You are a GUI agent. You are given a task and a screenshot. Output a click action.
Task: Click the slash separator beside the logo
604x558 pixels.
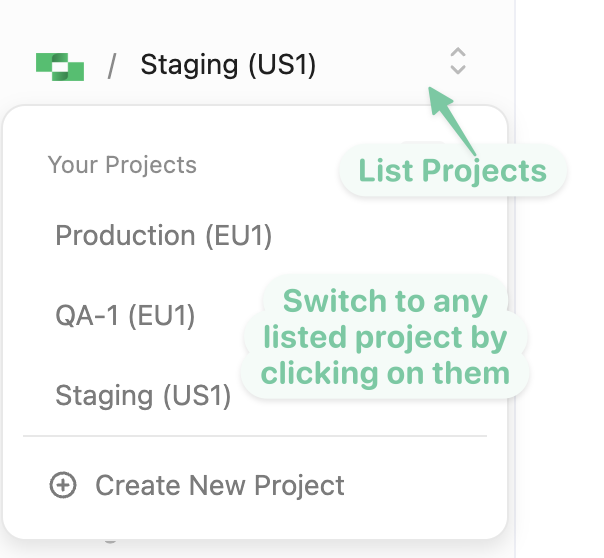112,66
